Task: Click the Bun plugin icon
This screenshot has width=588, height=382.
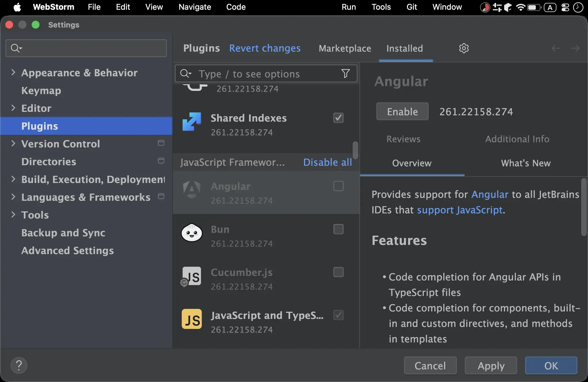Action: tap(192, 233)
